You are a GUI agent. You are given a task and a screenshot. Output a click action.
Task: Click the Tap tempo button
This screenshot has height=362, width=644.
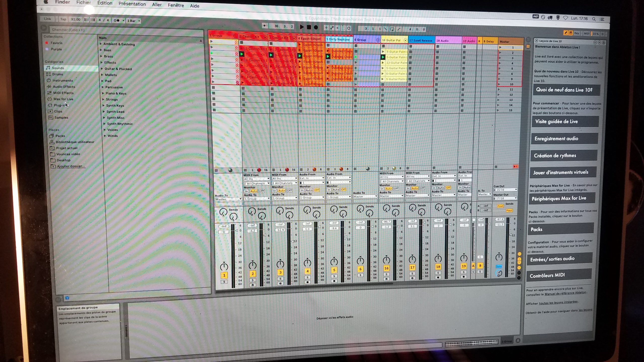63,19
